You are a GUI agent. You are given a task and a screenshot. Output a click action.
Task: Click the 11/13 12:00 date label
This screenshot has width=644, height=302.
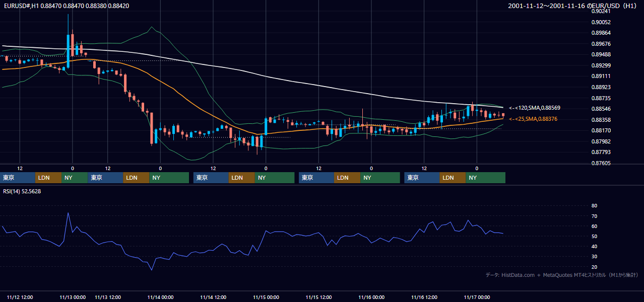point(108,297)
